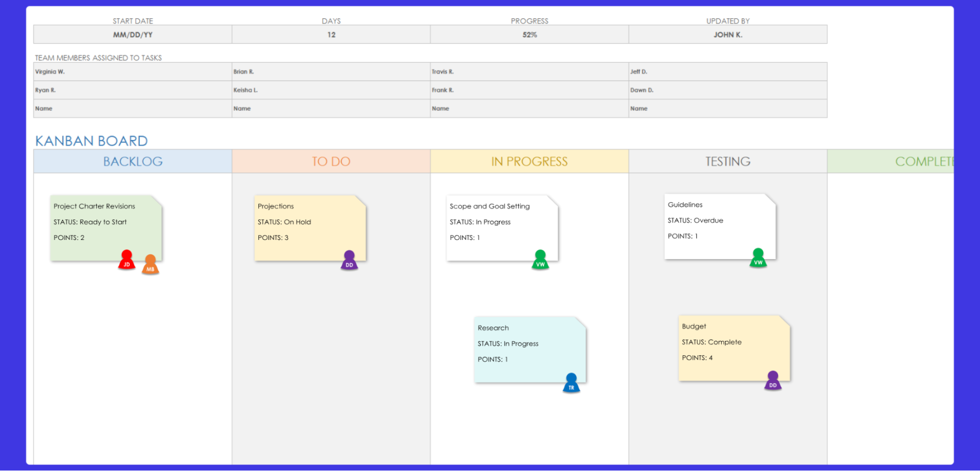980x471 pixels.
Task: Click the Travis R. team member cell
Action: [529, 72]
